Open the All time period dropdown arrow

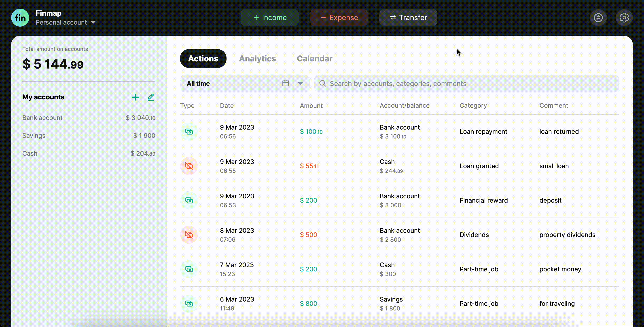301,83
